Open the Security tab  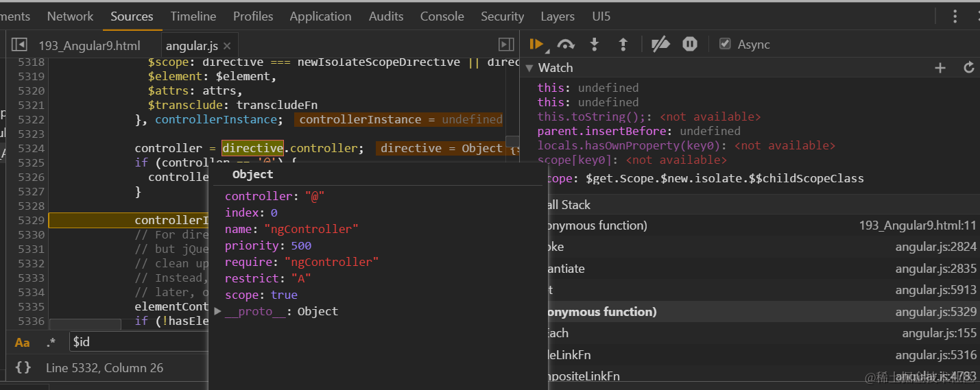[x=502, y=16]
